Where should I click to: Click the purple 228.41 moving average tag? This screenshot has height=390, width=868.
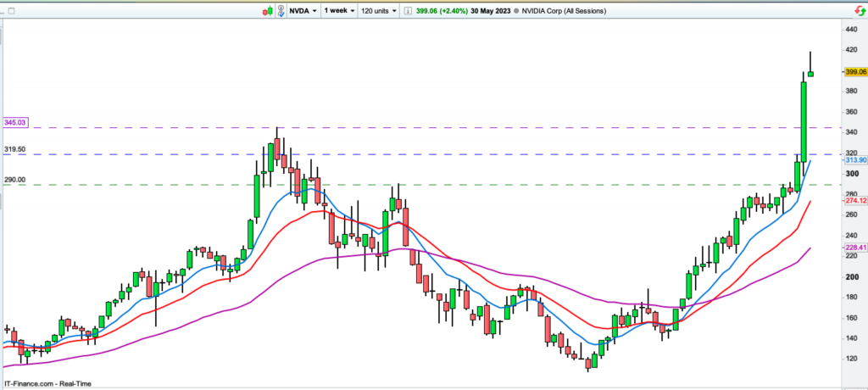(854, 248)
